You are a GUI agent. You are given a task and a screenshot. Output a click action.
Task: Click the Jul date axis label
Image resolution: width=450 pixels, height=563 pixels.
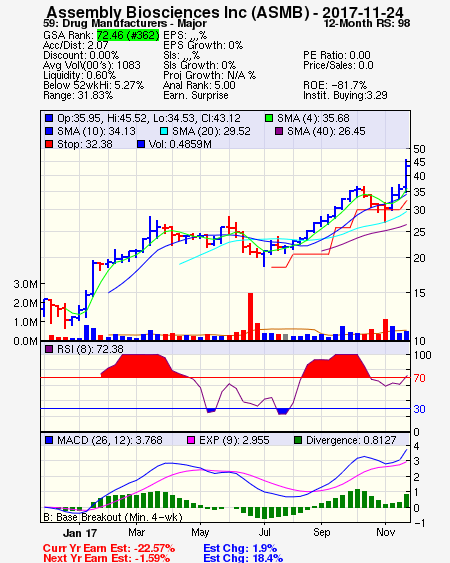point(265,532)
